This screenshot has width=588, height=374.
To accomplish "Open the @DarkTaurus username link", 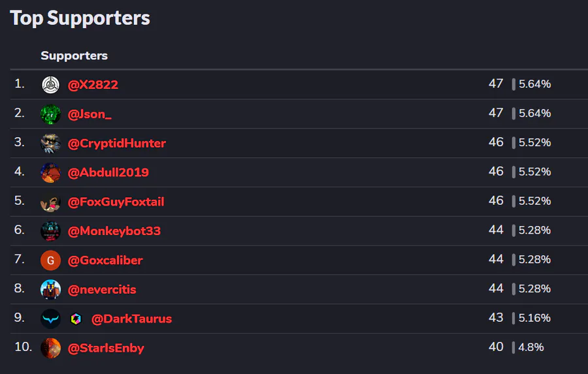I will 131,319.
